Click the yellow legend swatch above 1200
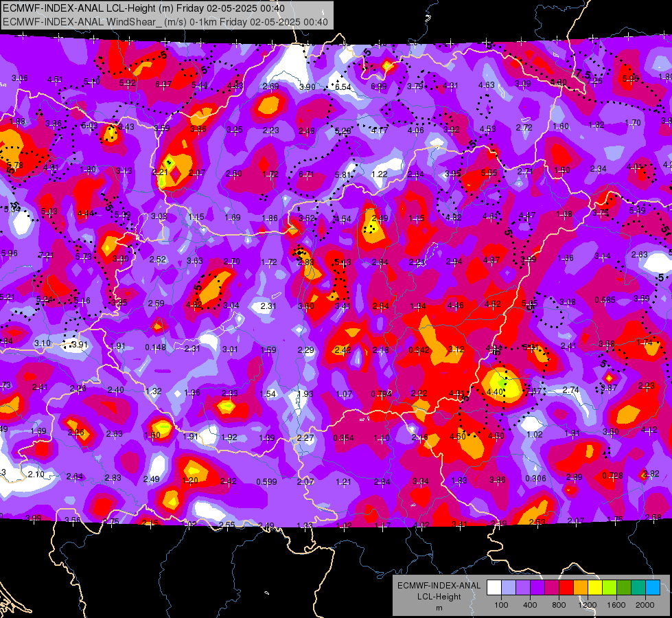The height and width of the screenshot is (618, 672). (595, 587)
